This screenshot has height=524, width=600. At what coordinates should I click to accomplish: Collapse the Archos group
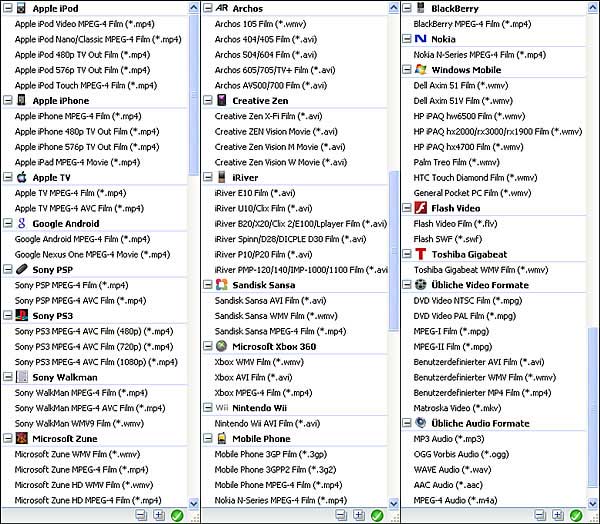click(x=207, y=8)
